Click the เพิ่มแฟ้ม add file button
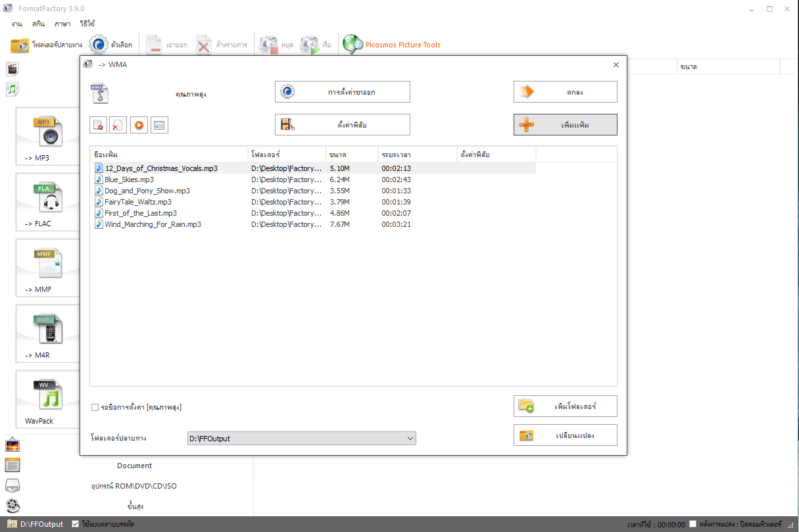Image resolution: width=799 pixels, height=532 pixels. tap(566, 125)
